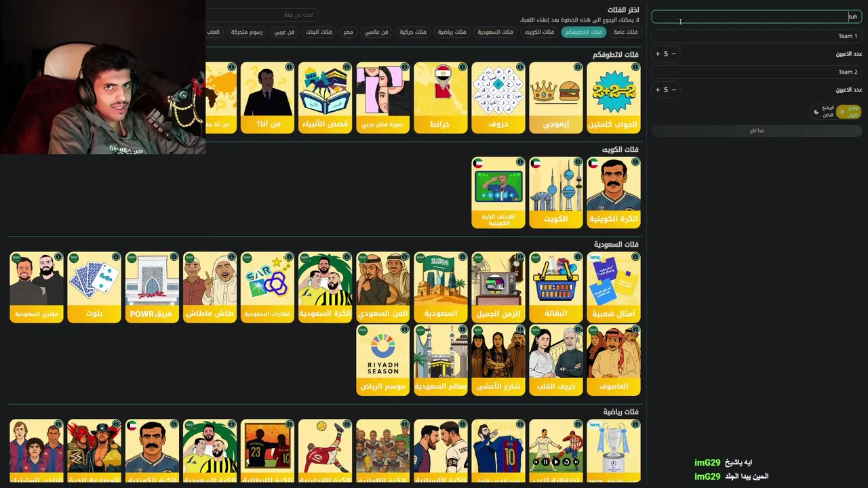Enable day mode وضع النهار toggle
The height and width of the screenshot is (488, 868).
(x=848, y=112)
